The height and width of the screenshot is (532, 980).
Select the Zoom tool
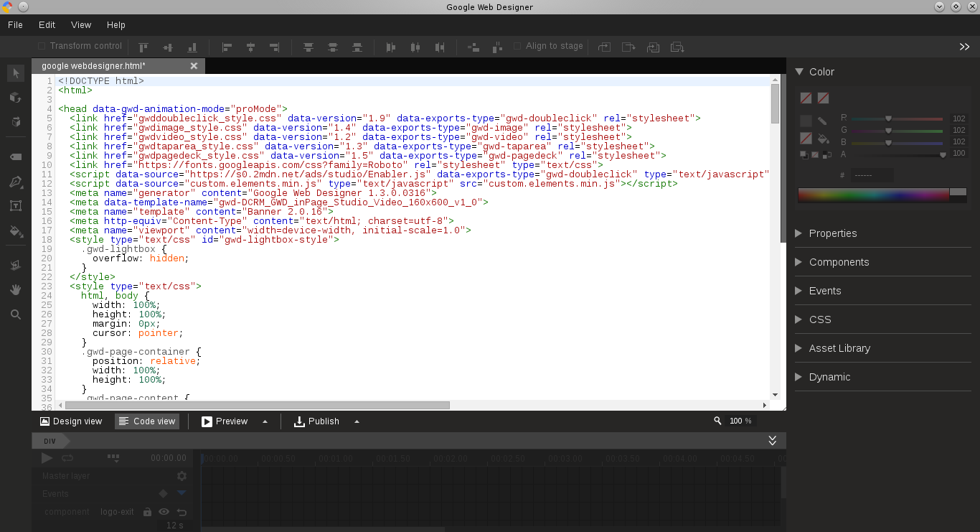coord(15,314)
